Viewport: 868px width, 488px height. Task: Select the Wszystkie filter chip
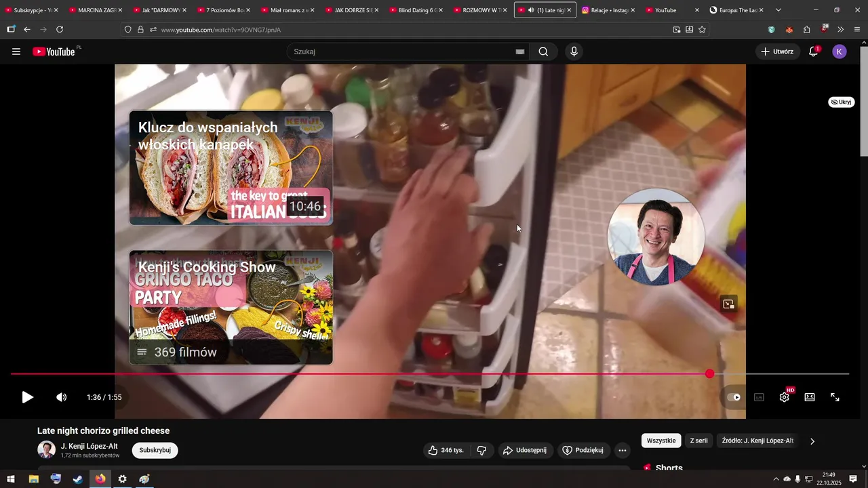click(x=661, y=441)
